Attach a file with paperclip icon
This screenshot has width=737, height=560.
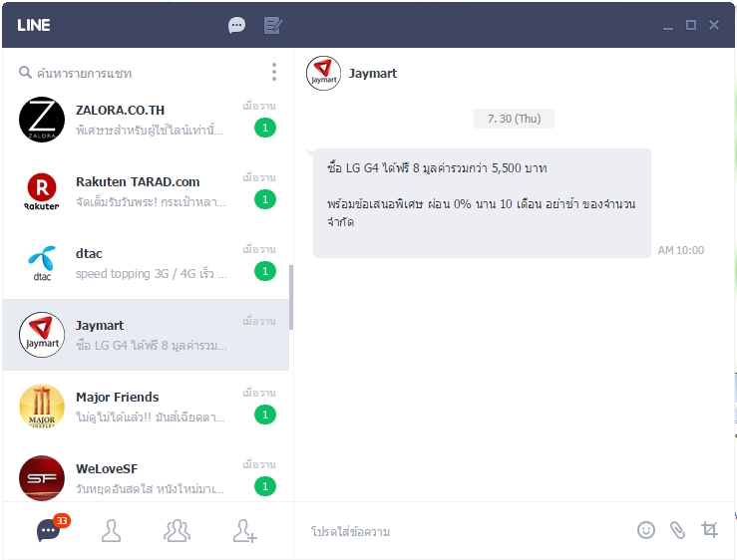[x=677, y=530]
